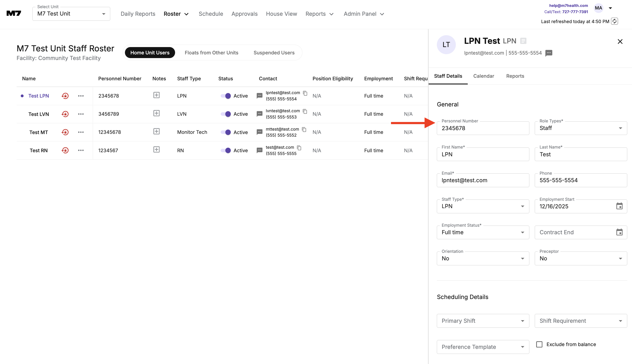Image resolution: width=632 pixels, height=364 pixels.
Task: Open the Test LVN staff name
Action: point(38,114)
